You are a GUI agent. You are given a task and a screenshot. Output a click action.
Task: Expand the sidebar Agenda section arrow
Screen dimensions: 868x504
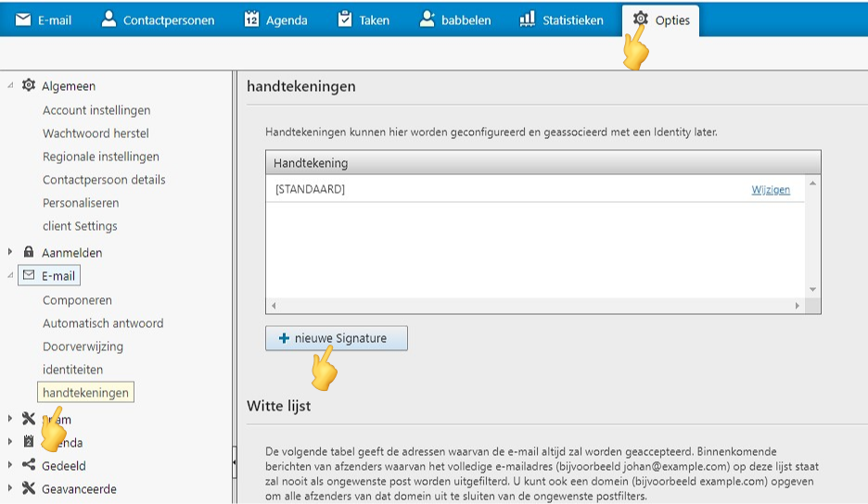10,442
